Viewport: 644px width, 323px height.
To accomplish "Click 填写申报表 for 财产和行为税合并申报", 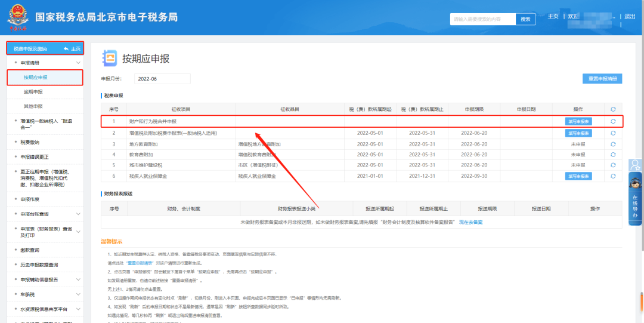I will coord(578,121).
